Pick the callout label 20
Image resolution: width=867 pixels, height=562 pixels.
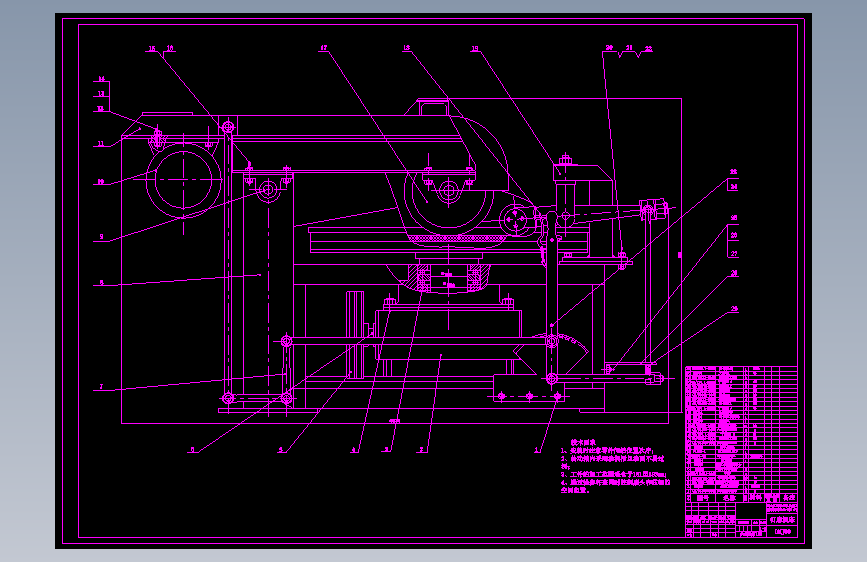[x=609, y=48]
